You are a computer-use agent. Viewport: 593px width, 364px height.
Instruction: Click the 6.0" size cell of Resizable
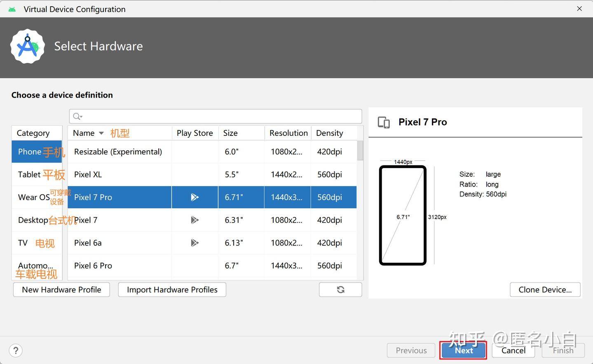241,152
